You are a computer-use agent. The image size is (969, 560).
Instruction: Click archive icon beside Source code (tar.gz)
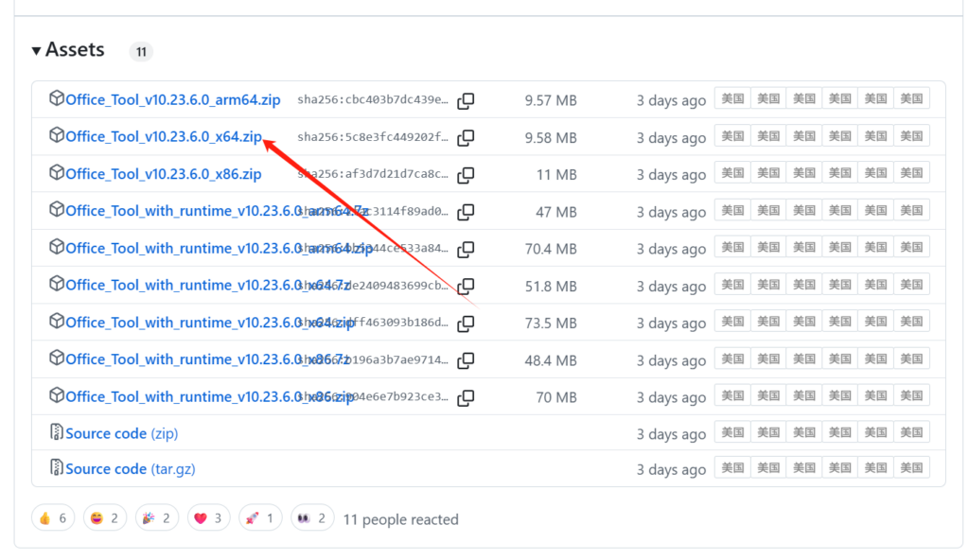[x=56, y=467]
